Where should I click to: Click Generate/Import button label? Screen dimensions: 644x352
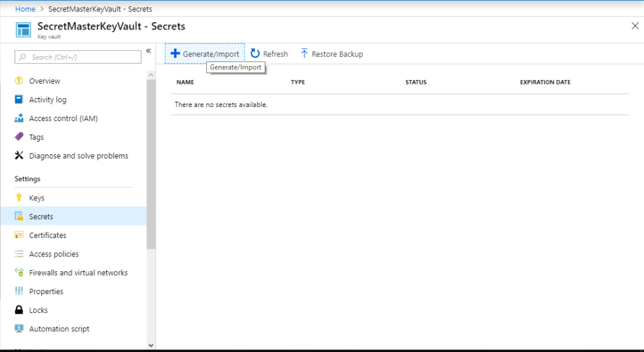(x=211, y=54)
